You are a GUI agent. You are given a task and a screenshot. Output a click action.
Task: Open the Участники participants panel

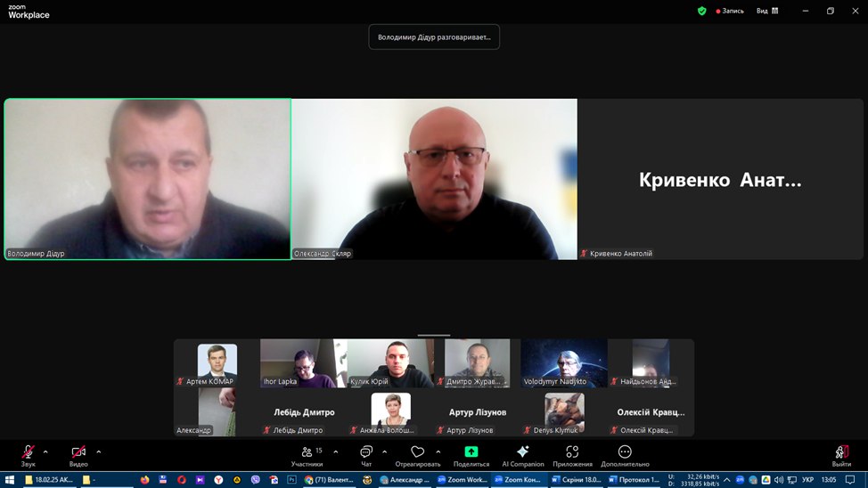point(307,456)
